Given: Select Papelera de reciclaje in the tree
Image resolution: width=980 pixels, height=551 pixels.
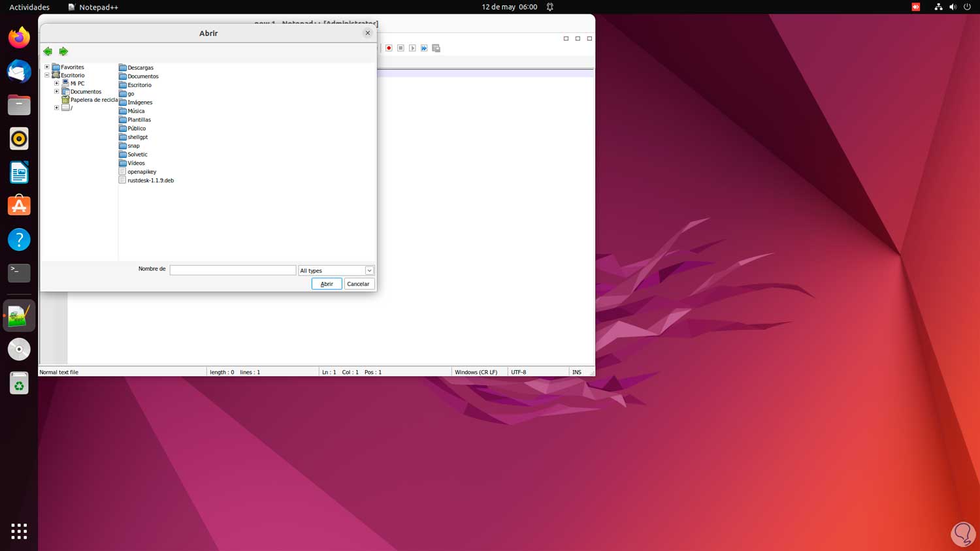Looking at the screenshot, I should coord(94,100).
